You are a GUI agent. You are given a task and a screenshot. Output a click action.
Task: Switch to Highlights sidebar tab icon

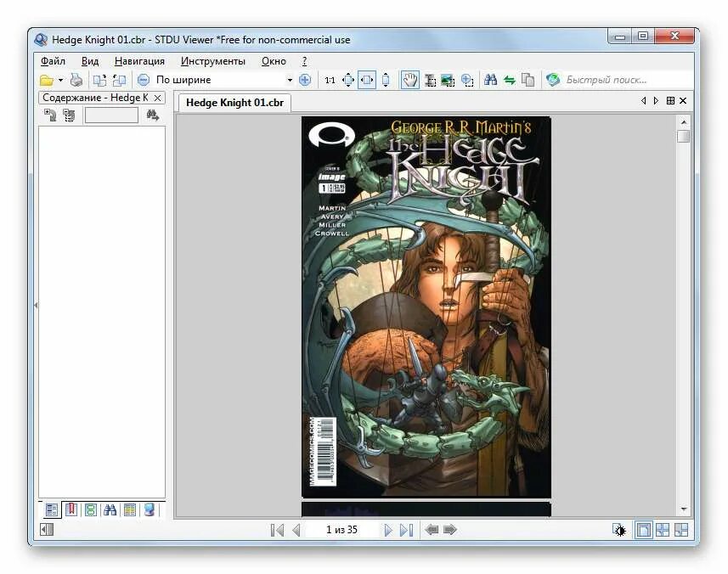(129, 510)
